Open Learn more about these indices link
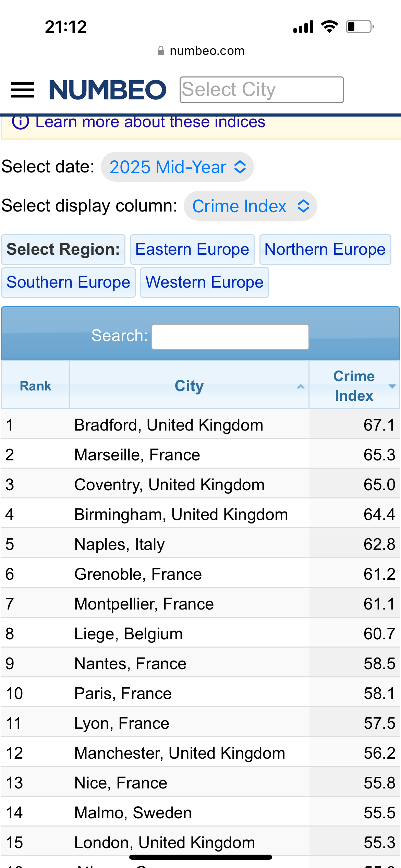The width and height of the screenshot is (401, 868). click(150, 122)
